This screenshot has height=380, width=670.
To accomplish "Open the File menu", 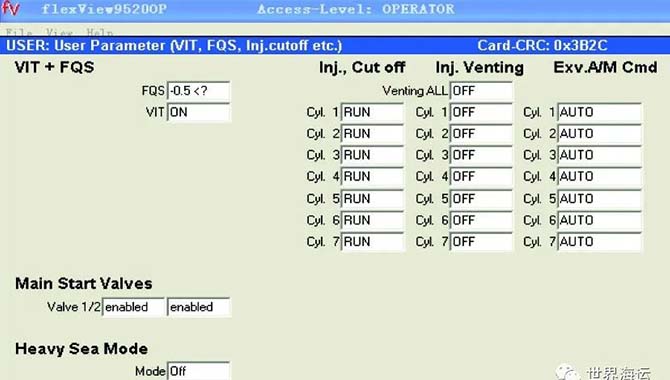I will coord(19,32).
